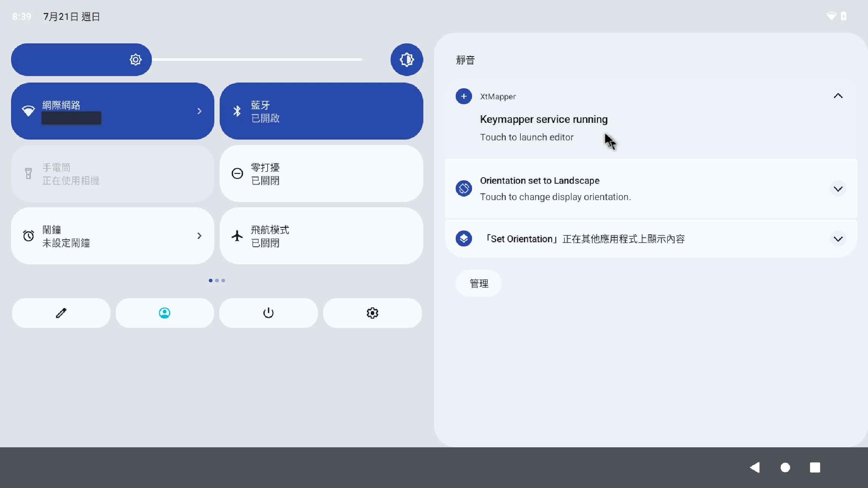868x488 pixels.
Task: Tap the power menu icon
Action: (x=268, y=313)
